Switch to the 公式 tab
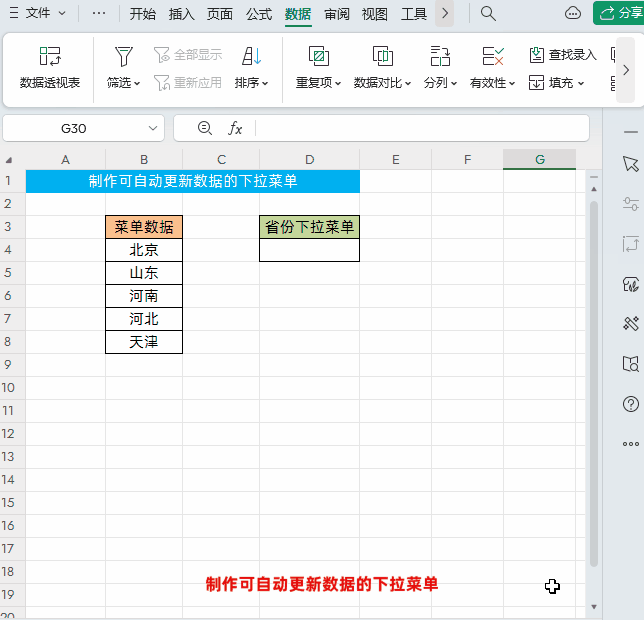644x620 pixels. pyautogui.click(x=259, y=14)
